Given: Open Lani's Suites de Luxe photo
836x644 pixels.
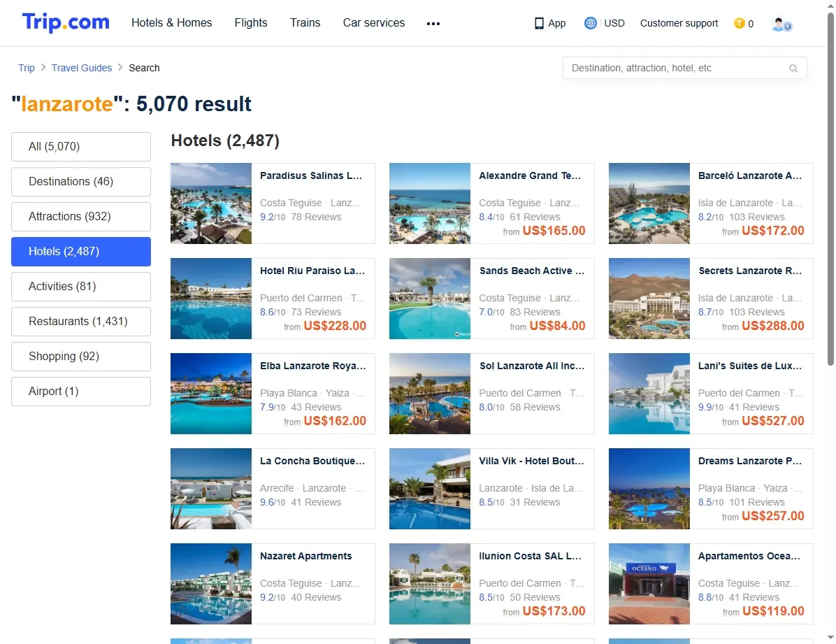Looking at the screenshot, I should [649, 394].
